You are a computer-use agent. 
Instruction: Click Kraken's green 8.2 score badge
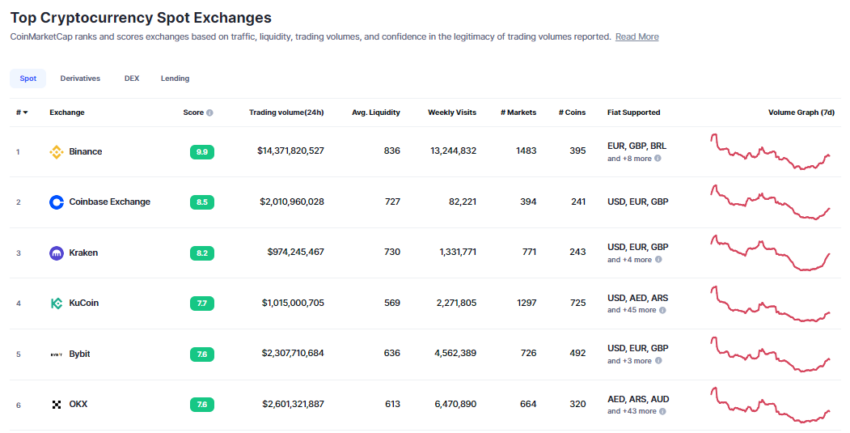[202, 253]
